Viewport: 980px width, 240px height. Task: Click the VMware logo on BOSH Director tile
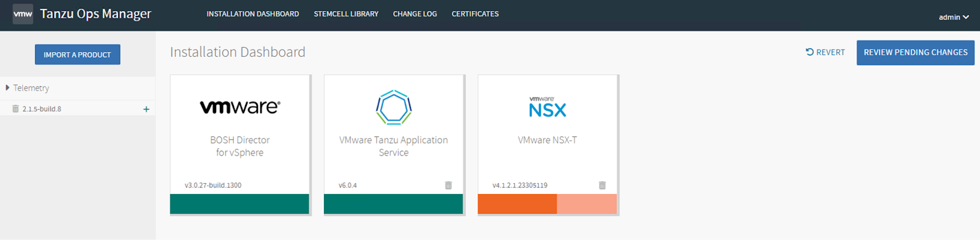240,107
